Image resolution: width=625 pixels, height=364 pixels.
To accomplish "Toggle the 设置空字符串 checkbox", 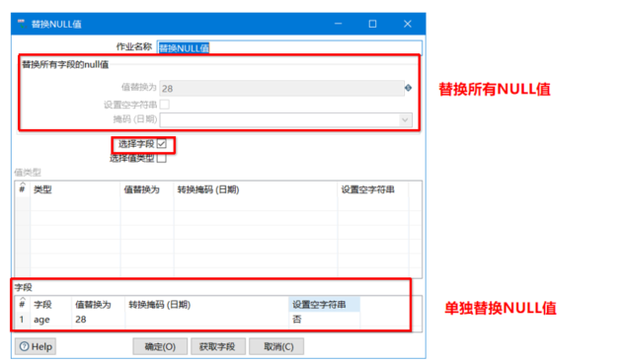I will (164, 105).
